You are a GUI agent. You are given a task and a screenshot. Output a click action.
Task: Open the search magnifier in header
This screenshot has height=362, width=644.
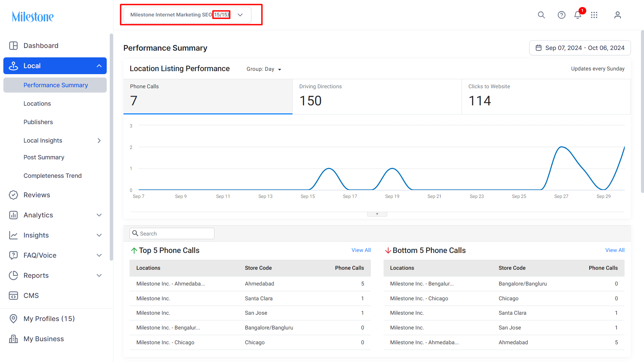click(541, 15)
